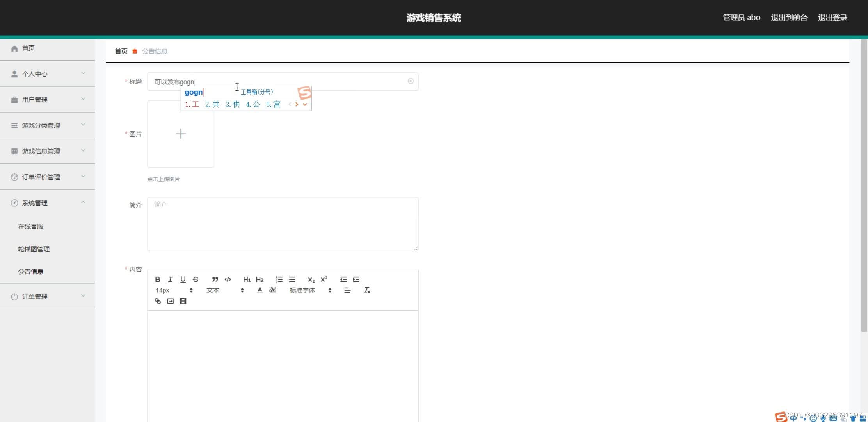This screenshot has width=868, height=422.
Task: Expand the 游戏信息管理 sidebar menu
Action: click(47, 151)
